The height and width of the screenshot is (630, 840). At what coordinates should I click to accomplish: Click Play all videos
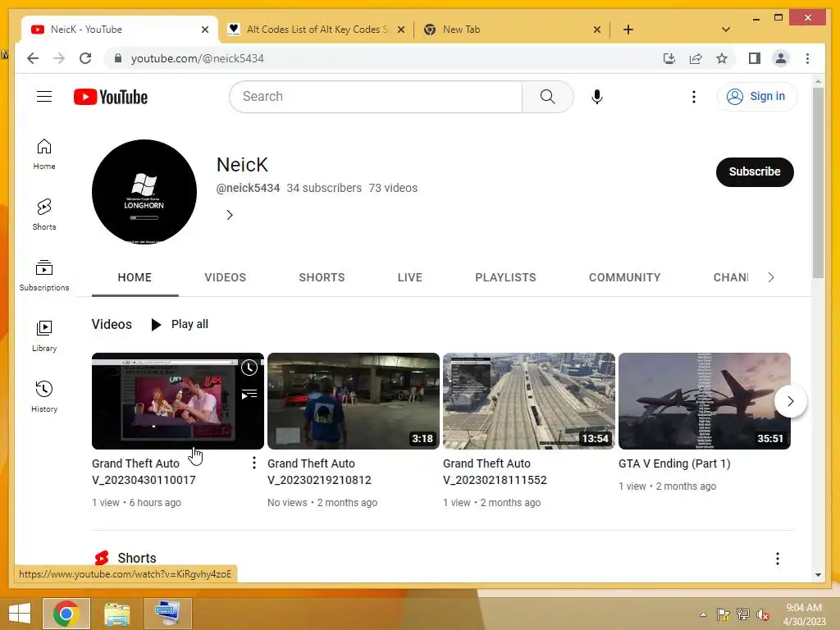pos(180,324)
